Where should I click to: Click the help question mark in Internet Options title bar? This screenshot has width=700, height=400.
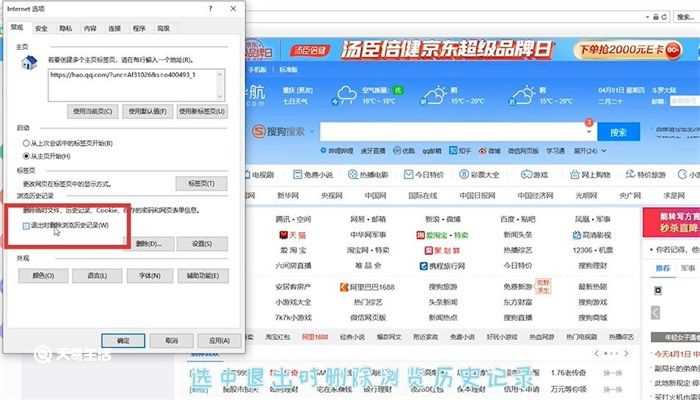(x=210, y=8)
